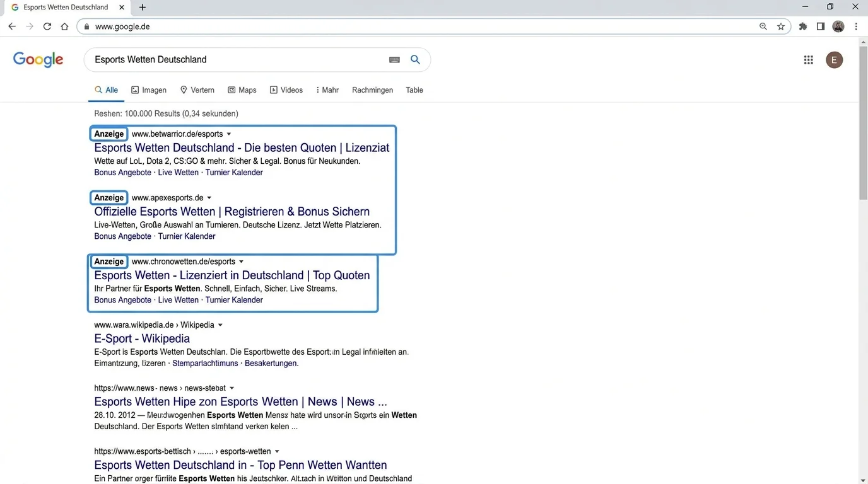Open the Mahr more menu
868x484 pixels.
coord(327,90)
